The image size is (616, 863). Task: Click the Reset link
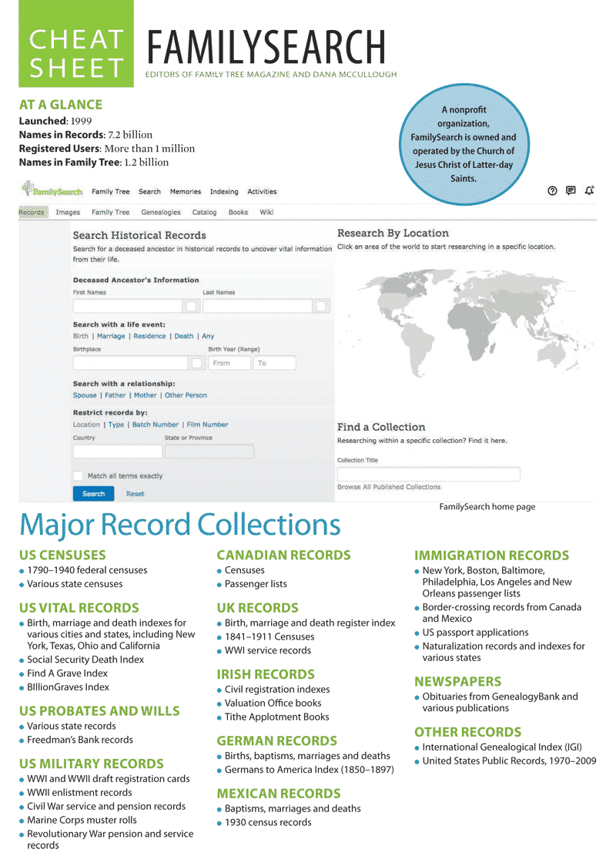(136, 493)
